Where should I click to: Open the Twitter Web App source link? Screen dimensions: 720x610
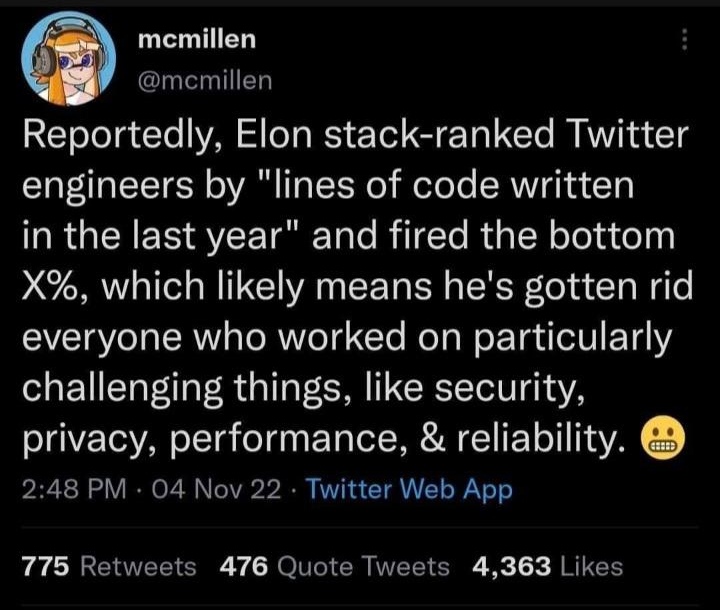click(408, 490)
